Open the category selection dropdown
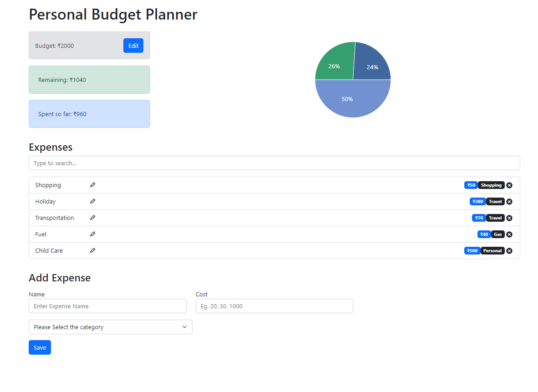This screenshot has height=392, width=538. (x=110, y=327)
